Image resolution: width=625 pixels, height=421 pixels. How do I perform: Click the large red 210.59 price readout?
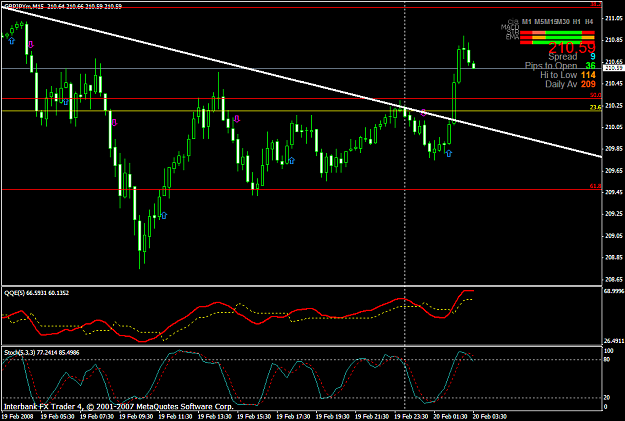pyautogui.click(x=572, y=48)
